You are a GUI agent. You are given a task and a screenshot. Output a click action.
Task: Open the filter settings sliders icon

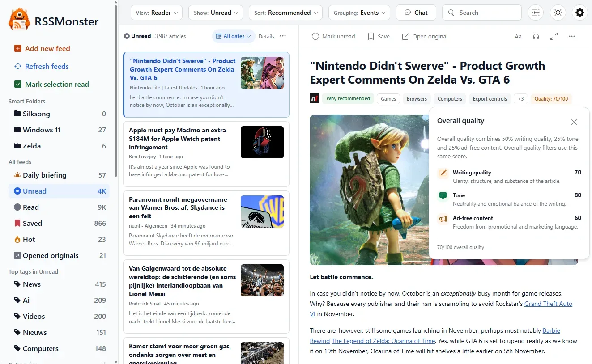tap(535, 13)
